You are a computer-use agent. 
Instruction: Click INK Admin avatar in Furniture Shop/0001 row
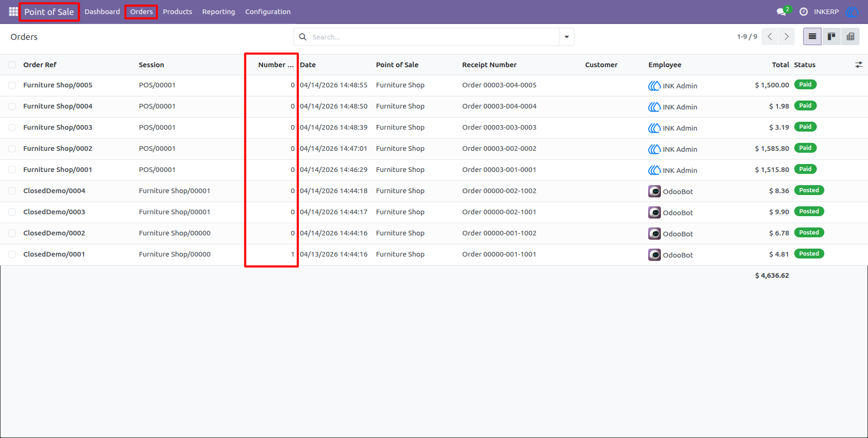pyautogui.click(x=654, y=170)
